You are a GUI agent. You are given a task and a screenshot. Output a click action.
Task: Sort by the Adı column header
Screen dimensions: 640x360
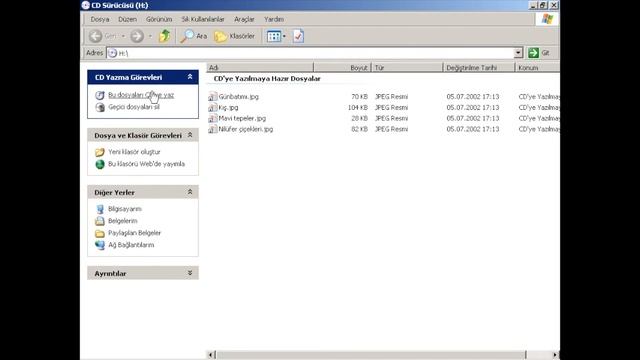[x=260, y=67]
